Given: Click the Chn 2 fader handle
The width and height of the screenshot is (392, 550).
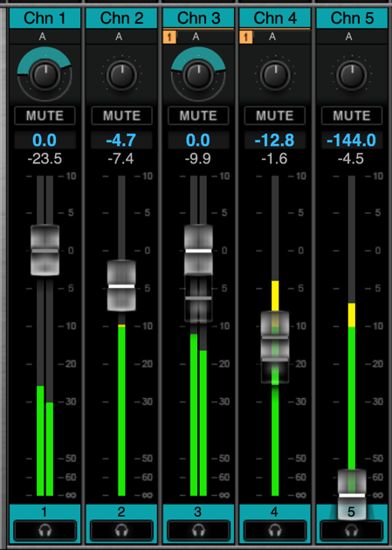Looking at the screenshot, I should pos(121,285).
